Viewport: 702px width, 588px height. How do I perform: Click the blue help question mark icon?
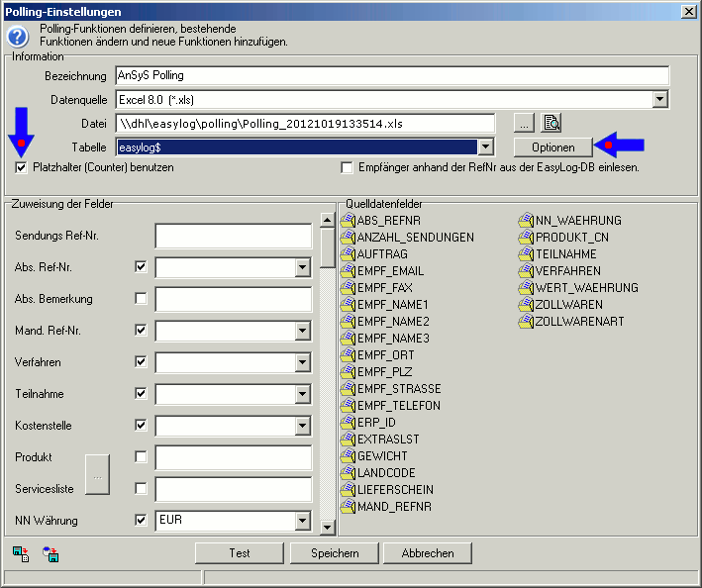click(x=18, y=37)
